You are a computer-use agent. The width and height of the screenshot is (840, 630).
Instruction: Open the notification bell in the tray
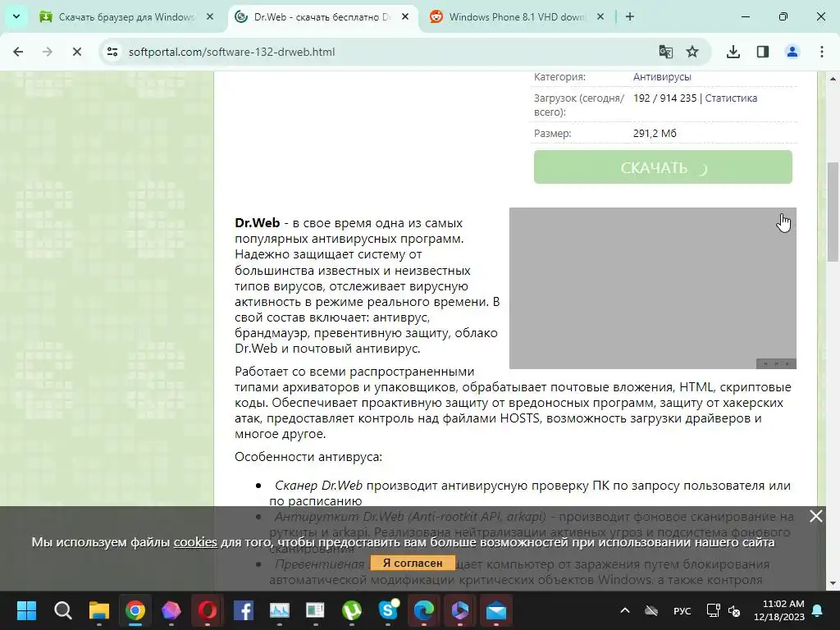coord(818,610)
